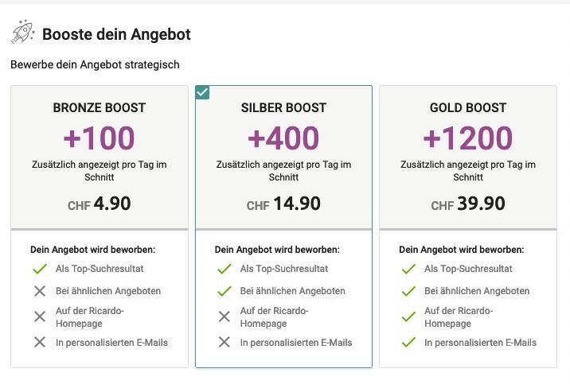
Task: Click the +100 Bronze Boost number
Action: click(100, 138)
